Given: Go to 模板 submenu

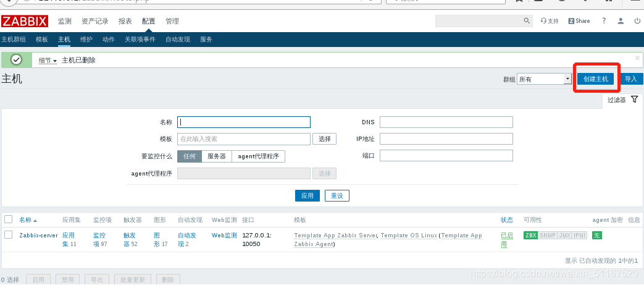Looking at the screenshot, I should click(42, 40).
